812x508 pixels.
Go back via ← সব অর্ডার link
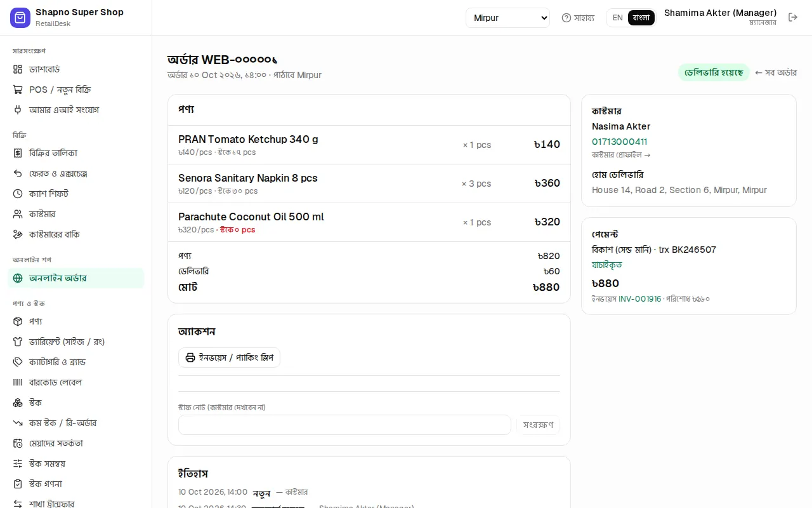point(776,72)
